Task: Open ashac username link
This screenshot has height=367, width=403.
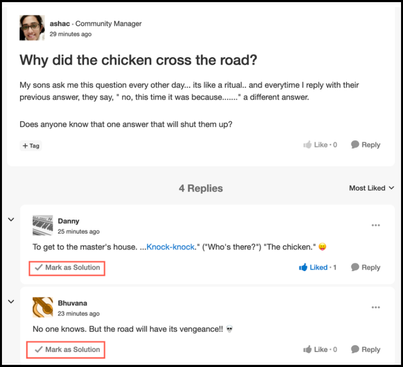Action: click(x=60, y=24)
